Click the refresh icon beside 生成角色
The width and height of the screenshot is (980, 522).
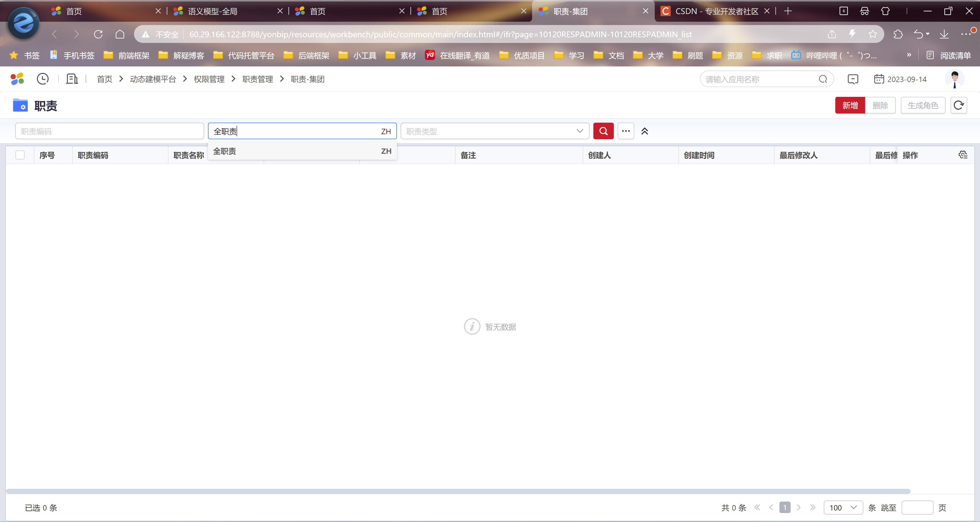(958, 105)
